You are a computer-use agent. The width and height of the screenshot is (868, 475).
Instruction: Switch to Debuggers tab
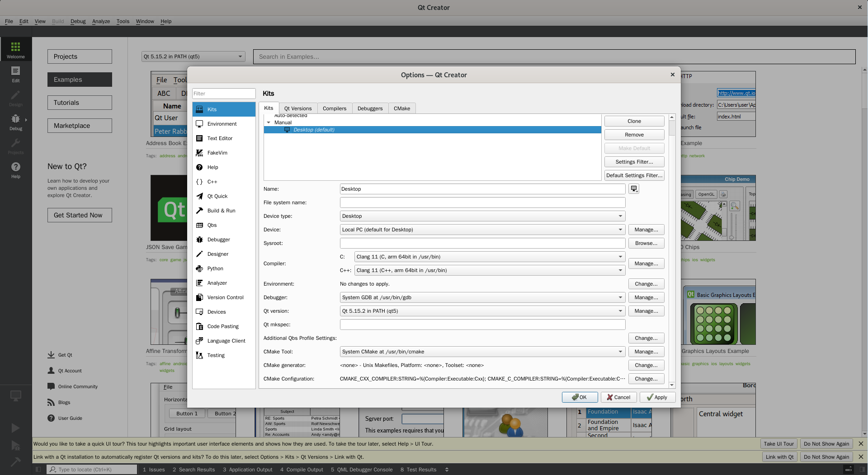click(370, 108)
